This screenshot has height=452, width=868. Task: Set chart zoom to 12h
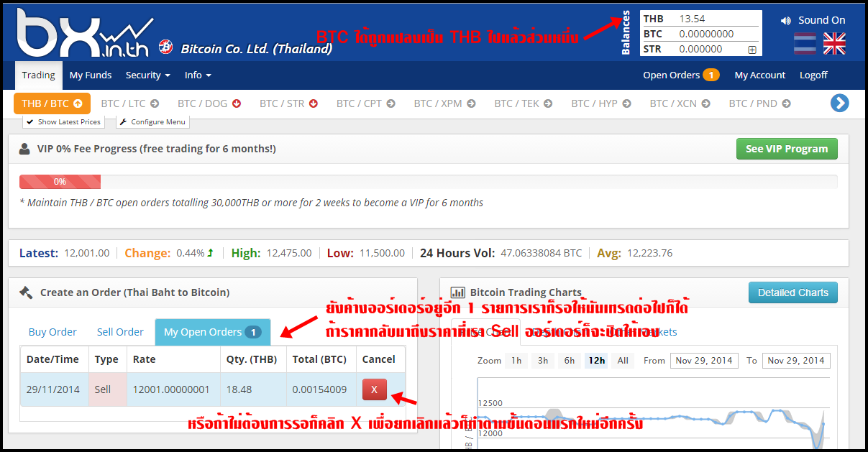pyautogui.click(x=596, y=361)
